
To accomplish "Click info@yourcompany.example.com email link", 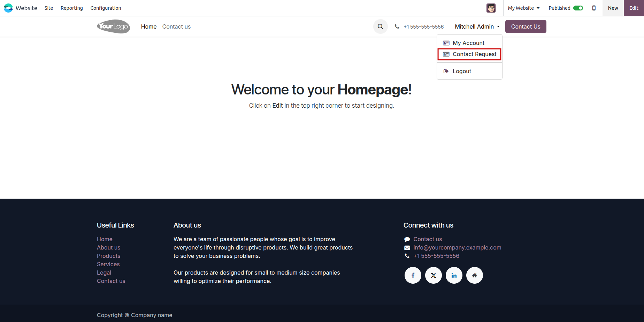I will click(457, 247).
